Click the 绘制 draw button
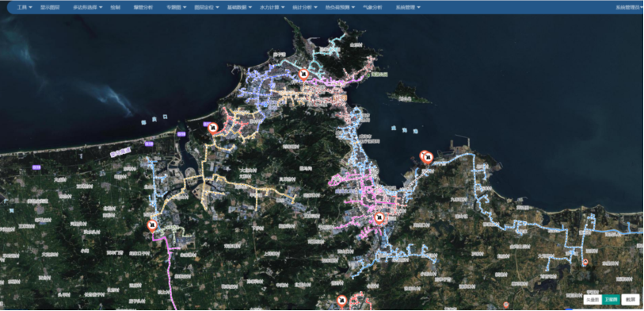Image resolution: width=644 pixels, height=311 pixels. pyautogui.click(x=115, y=7)
